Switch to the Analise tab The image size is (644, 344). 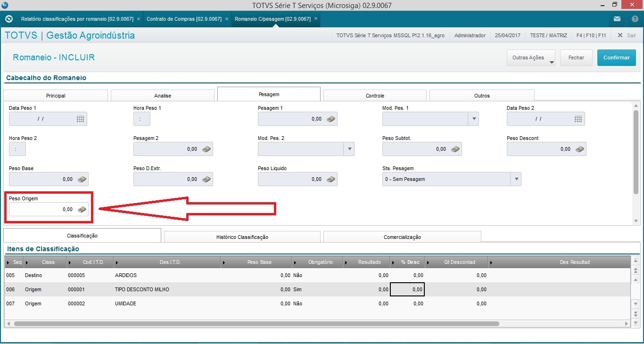click(163, 96)
